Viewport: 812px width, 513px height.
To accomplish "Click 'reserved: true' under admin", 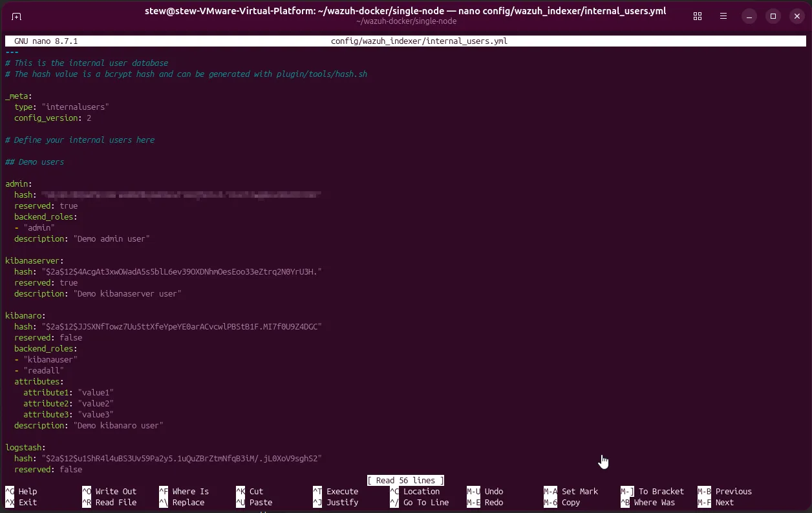I will click(x=46, y=206).
